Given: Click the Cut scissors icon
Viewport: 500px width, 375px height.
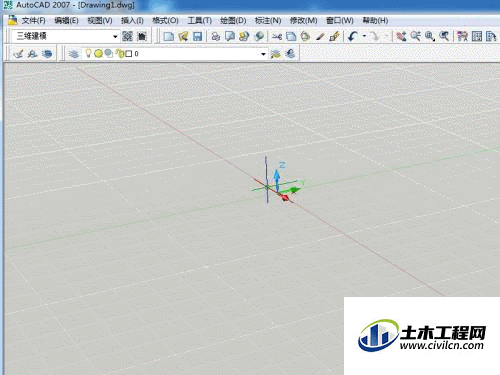Looking at the screenshot, I should [x=277, y=36].
